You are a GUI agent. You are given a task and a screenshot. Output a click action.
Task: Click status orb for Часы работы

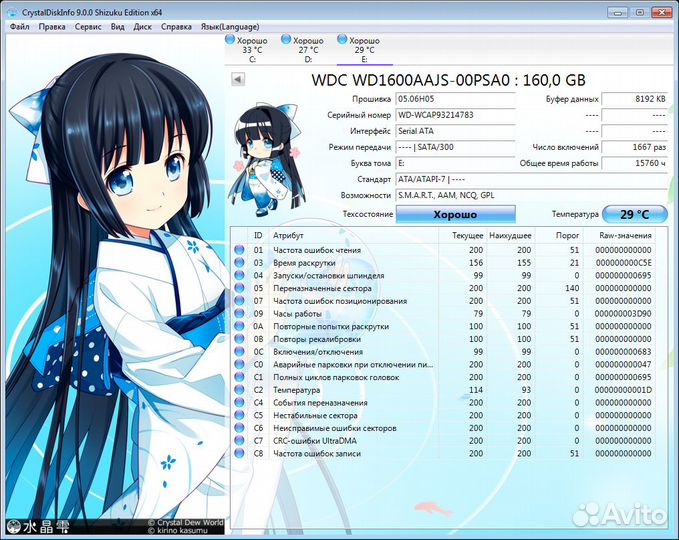click(x=239, y=313)
